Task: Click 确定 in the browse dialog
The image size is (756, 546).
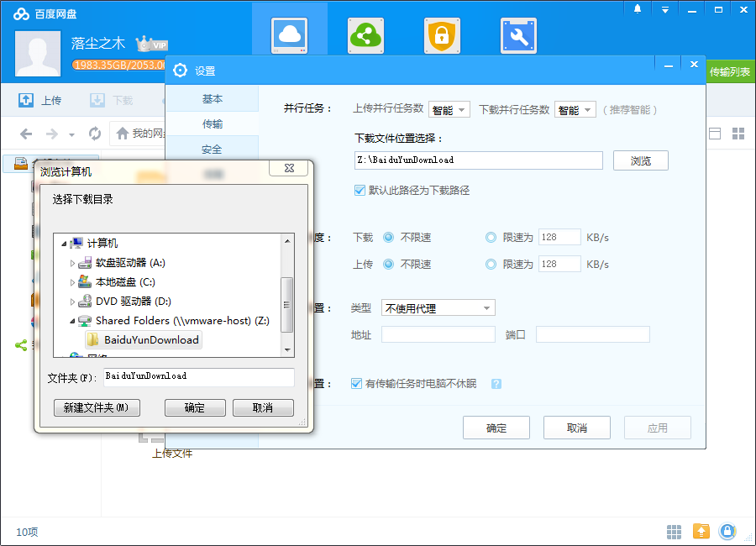Action: click(x=195, y=407)
